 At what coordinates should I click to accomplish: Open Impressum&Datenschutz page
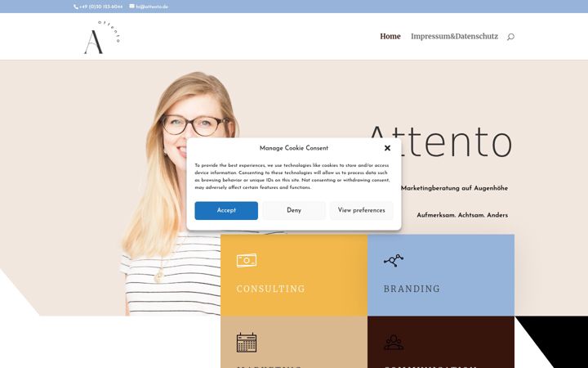[455, 37]
